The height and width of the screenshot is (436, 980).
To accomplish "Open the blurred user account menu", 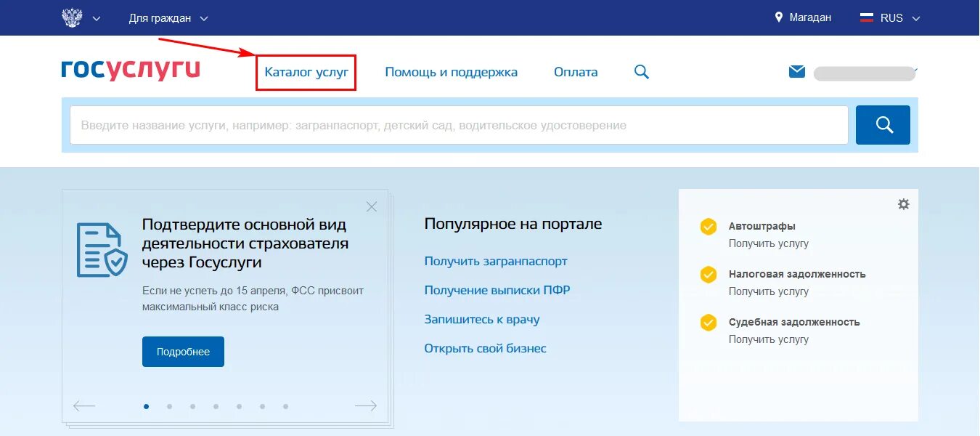I will (x=865, y=73).
